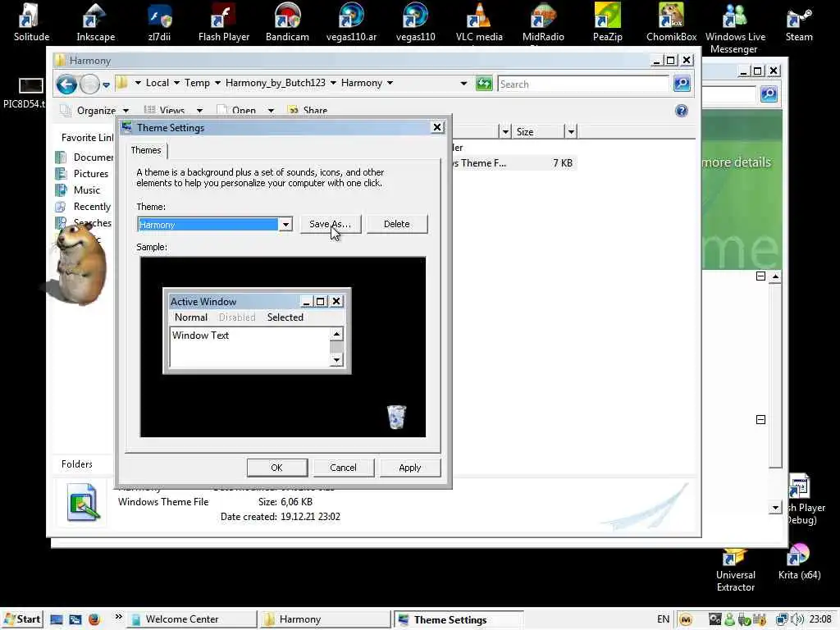Open the Views dropdown arrow
This screenshot has width=840, height=630.
pyautogui.click(x=199, y=111)
